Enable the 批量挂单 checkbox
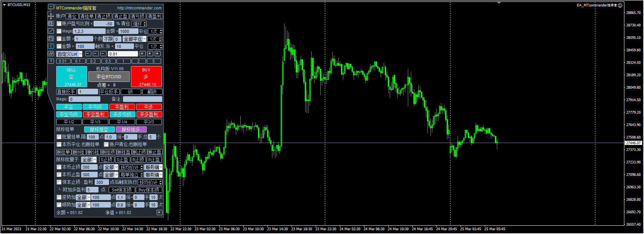Screen dimensions: 644x234 coord(59,137)
